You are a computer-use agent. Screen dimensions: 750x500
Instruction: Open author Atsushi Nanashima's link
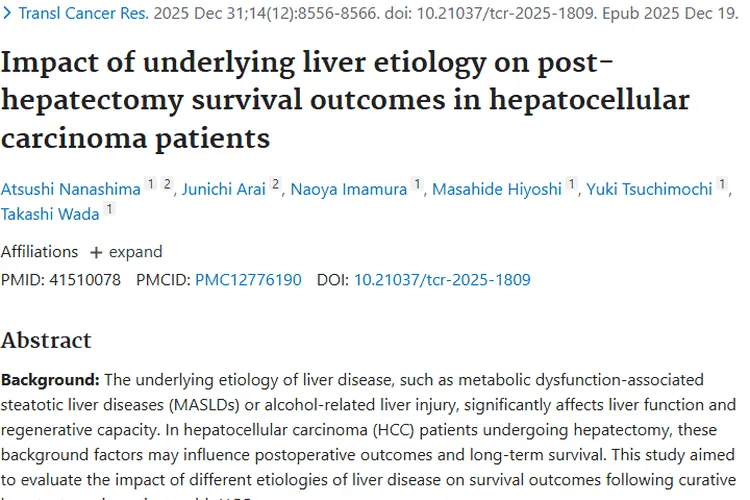tap(69, 188)
